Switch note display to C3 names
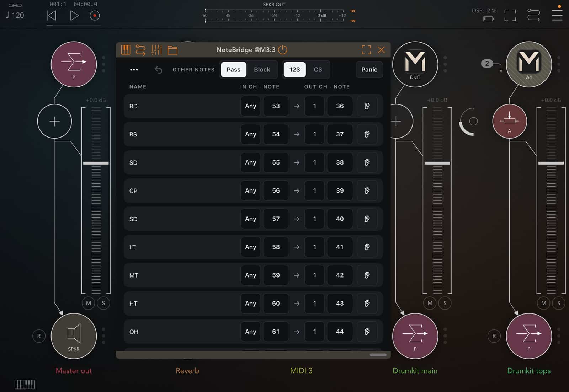Image resolution: width=569 pixels, height=392 pixels. pyautogui.click(x=318, y=70)
